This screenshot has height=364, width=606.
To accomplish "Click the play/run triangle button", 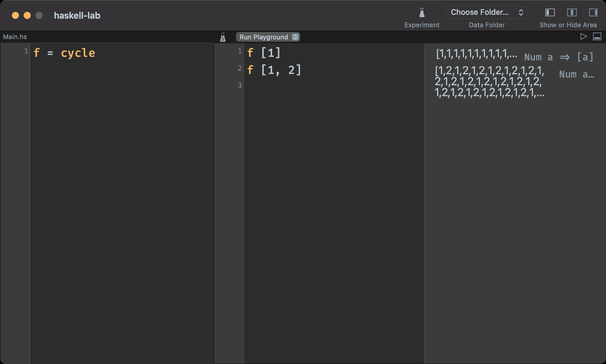I will point(583,36).
